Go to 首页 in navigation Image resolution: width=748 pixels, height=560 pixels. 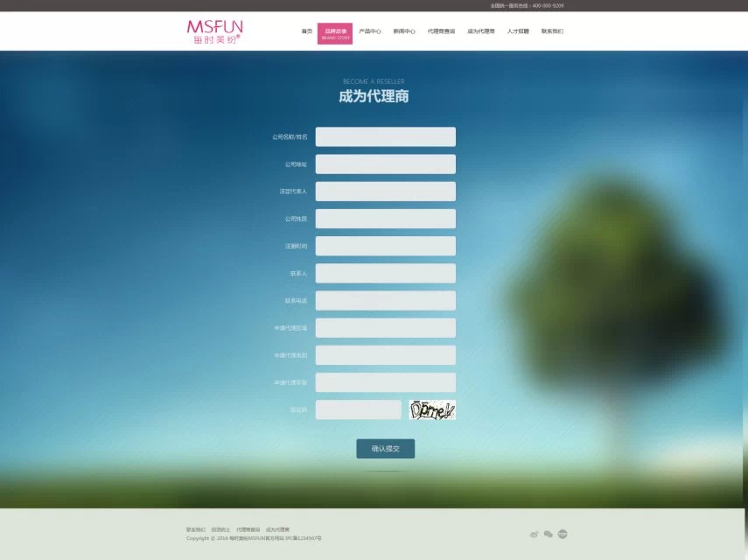[x=306, y=31]
